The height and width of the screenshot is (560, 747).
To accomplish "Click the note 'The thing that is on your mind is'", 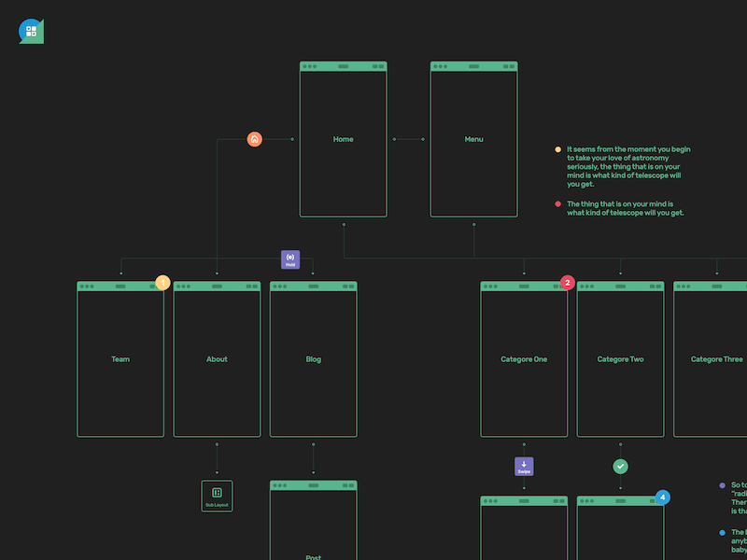I will [x=625, y=208].
